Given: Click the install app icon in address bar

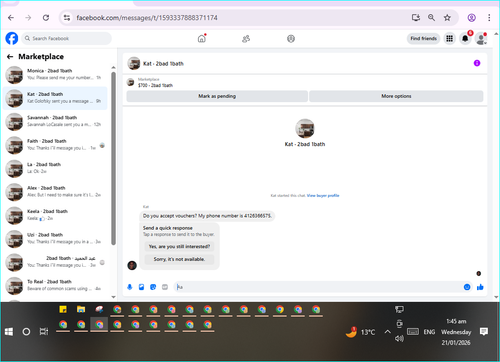Looking at the screenshot, I should 416,18.
